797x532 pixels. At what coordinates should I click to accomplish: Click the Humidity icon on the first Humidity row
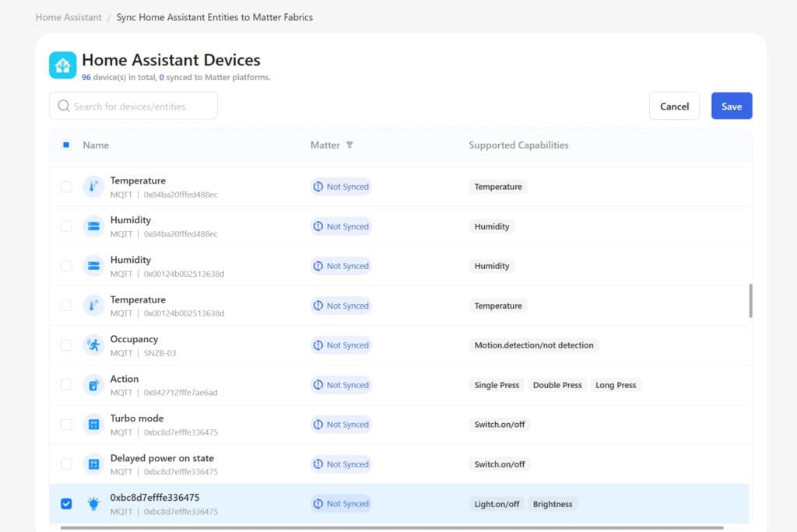point(93,226)
